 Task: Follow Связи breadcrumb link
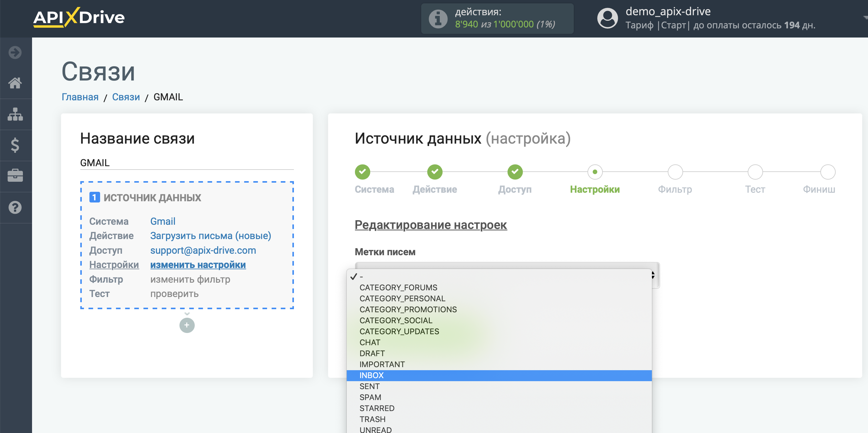126,97
